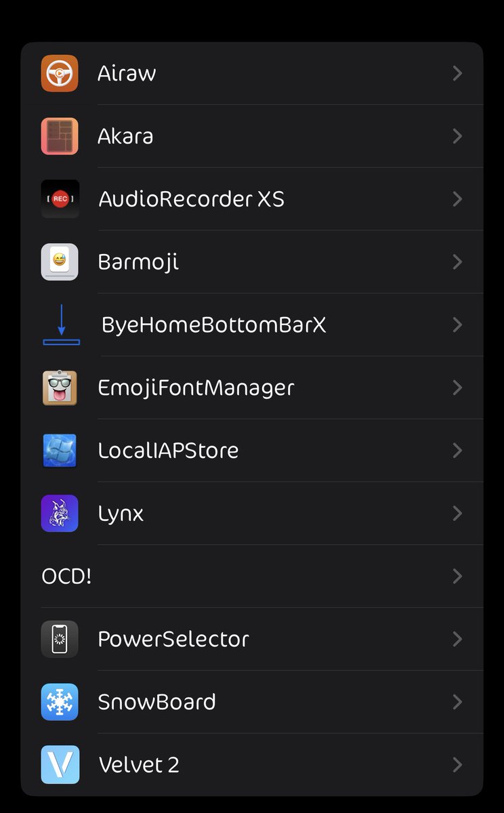This screenshot has width=504, height=813.
Task: Tap the ByeHomeBottomBarX blue arrow icon
Action: point(61,325)
